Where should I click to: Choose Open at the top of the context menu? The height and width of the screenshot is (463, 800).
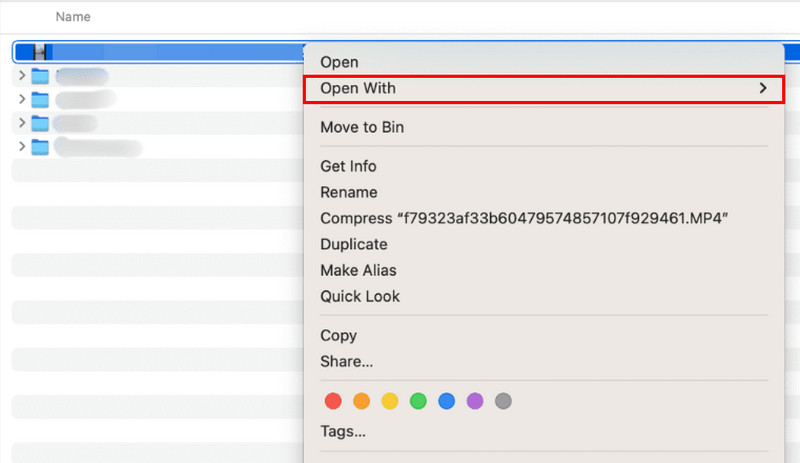(339, 62)
